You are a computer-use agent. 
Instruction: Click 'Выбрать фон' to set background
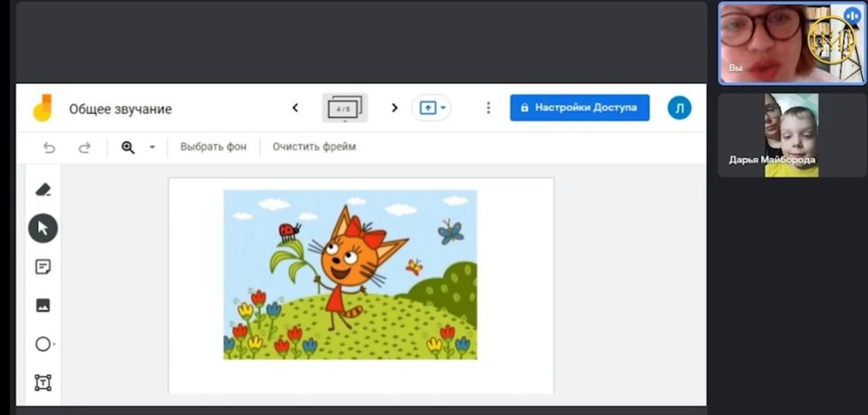[213, 147]
